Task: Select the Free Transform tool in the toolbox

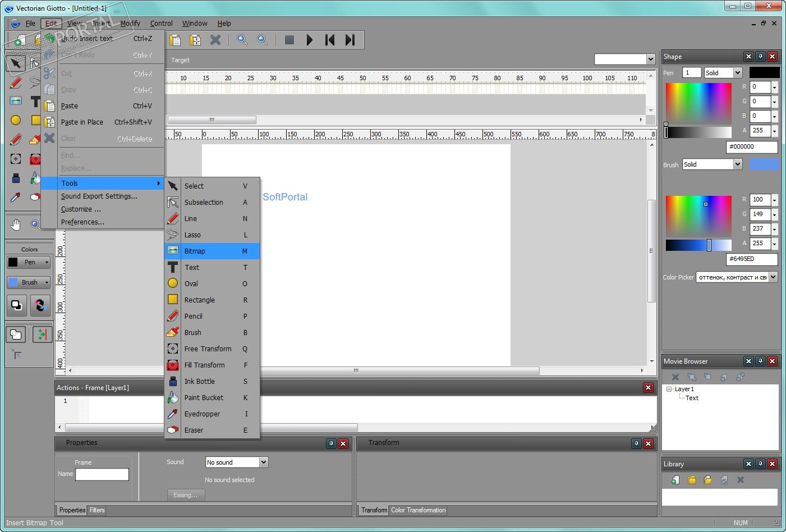Action: (15, 159)
